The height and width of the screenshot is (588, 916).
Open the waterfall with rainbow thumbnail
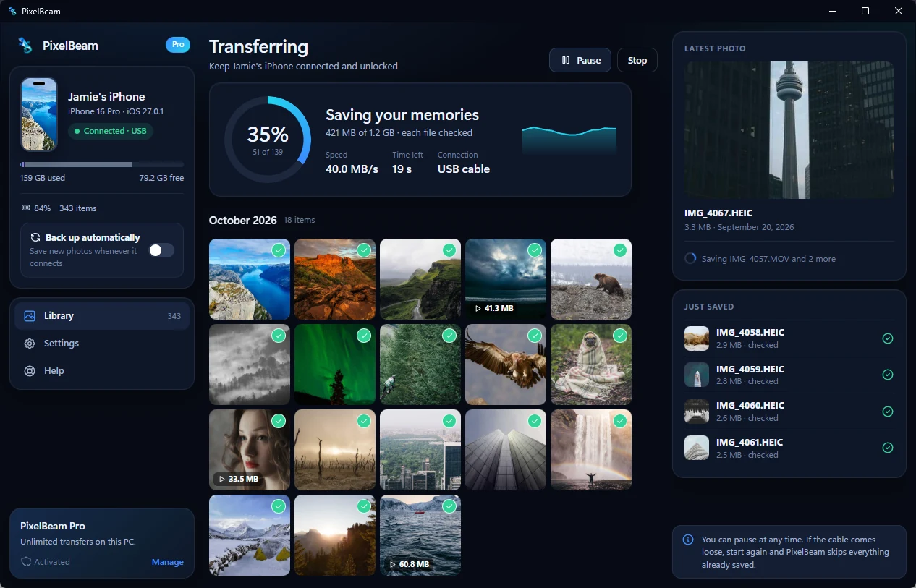coord(591,450)
